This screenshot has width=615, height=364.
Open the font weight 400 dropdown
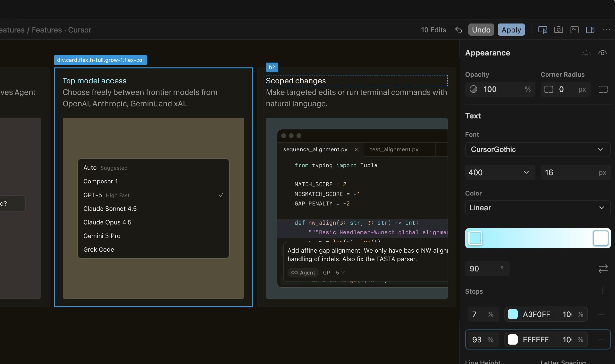tap(500, 172)
